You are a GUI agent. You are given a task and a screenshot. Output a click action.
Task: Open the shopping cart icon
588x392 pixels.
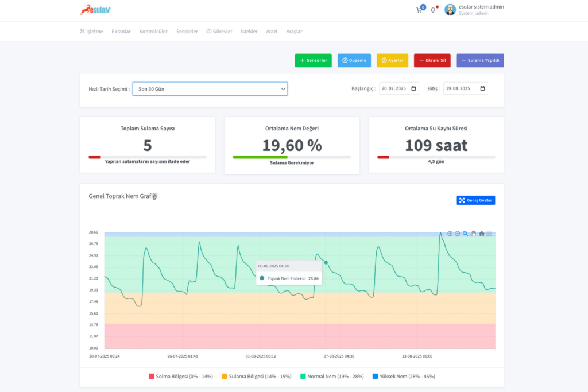point(419,10)
